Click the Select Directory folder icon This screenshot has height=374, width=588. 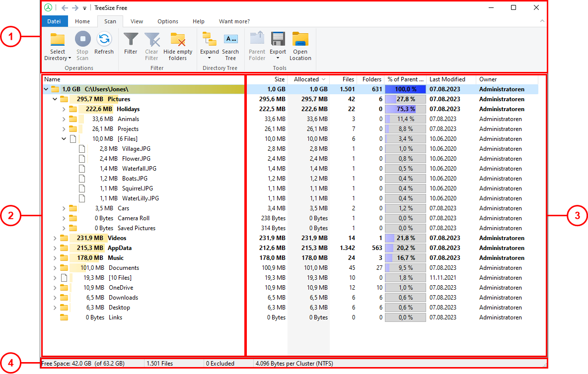58,39
